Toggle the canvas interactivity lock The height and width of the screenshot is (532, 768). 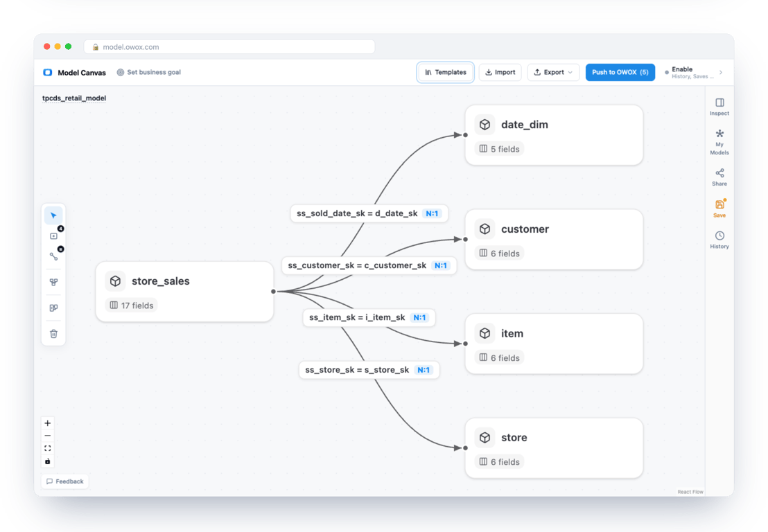tap(48, 461)
